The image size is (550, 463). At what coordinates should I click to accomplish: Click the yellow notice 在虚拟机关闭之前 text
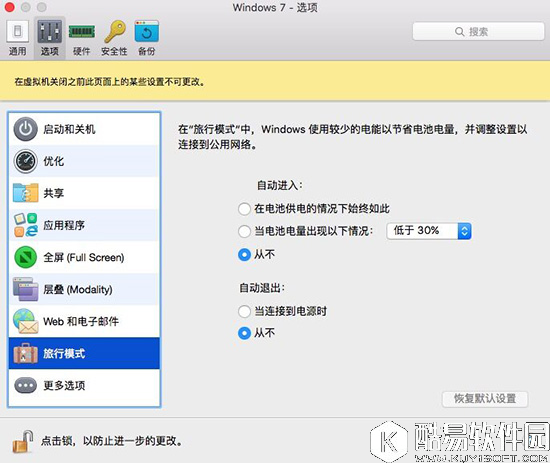pos(109,82)
